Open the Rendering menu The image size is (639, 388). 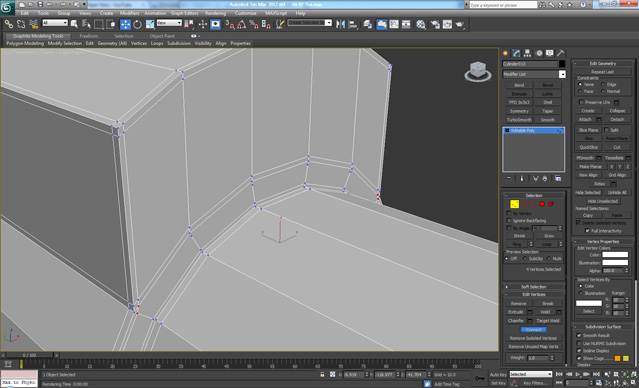[x=215, y=13]
